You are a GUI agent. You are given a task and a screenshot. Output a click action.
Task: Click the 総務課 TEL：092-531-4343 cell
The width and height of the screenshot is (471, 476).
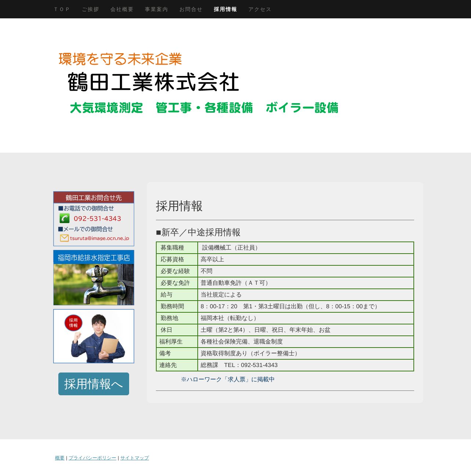[x=306, y=365]
